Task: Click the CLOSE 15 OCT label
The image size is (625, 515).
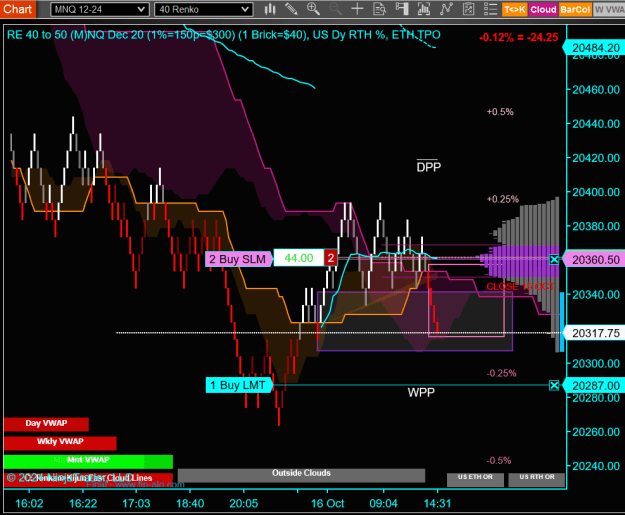Action: pyautogui.click(x=520, y=287)
